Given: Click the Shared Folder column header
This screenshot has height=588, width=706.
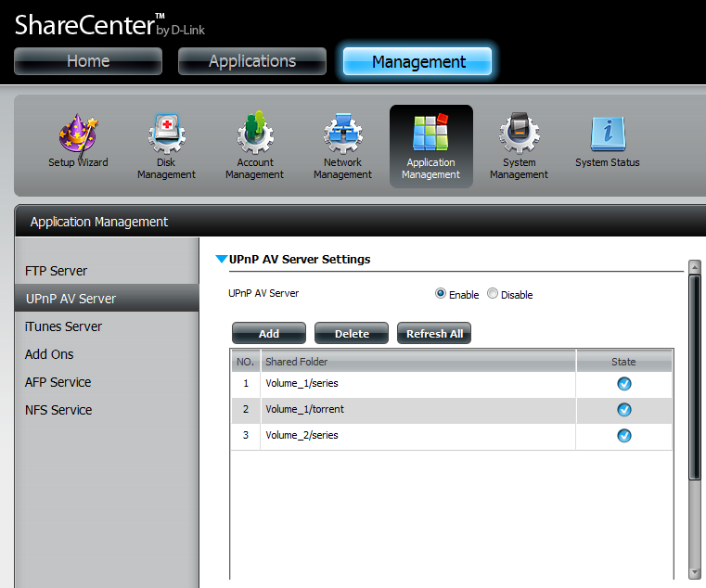Looking at the screenshot, I should click(418, 362).
